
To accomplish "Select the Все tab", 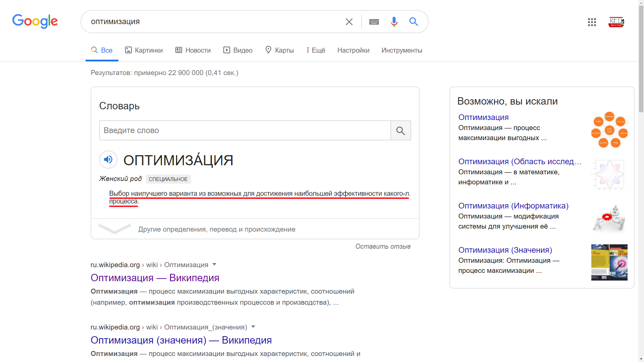I will [102, 50].
